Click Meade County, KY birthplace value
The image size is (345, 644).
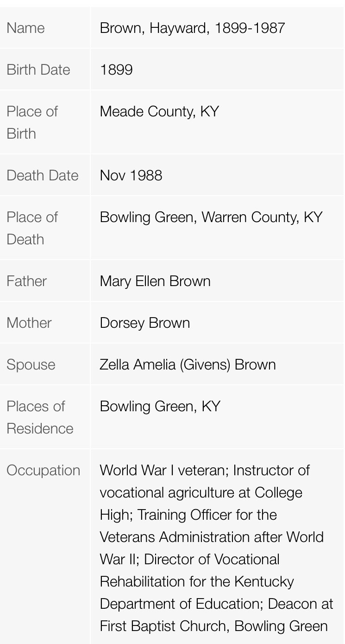click(159, 111)
